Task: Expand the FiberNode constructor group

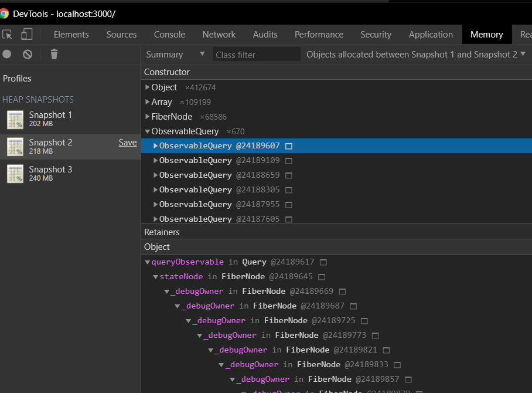Action: point(147,116)
